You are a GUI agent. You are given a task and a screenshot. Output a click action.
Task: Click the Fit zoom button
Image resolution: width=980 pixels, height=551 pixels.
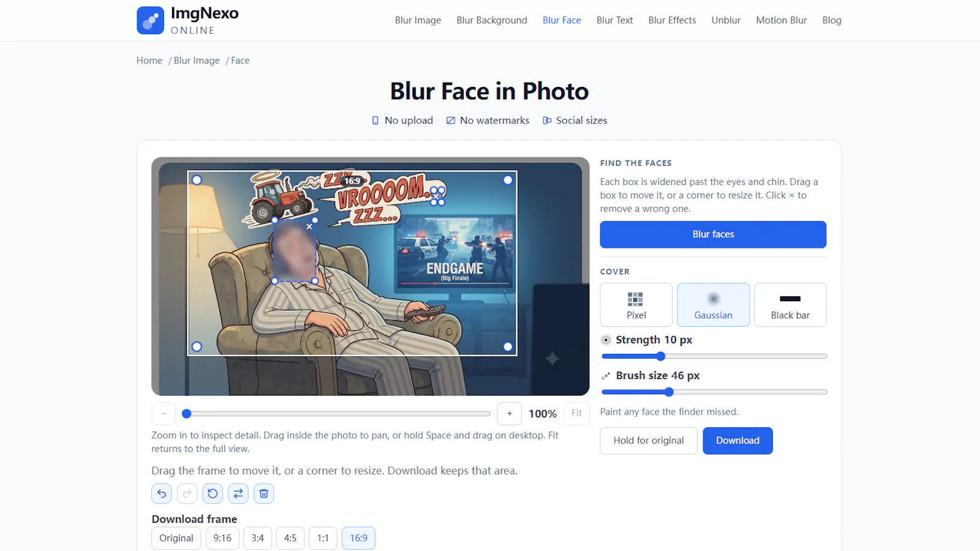[576, 414]
